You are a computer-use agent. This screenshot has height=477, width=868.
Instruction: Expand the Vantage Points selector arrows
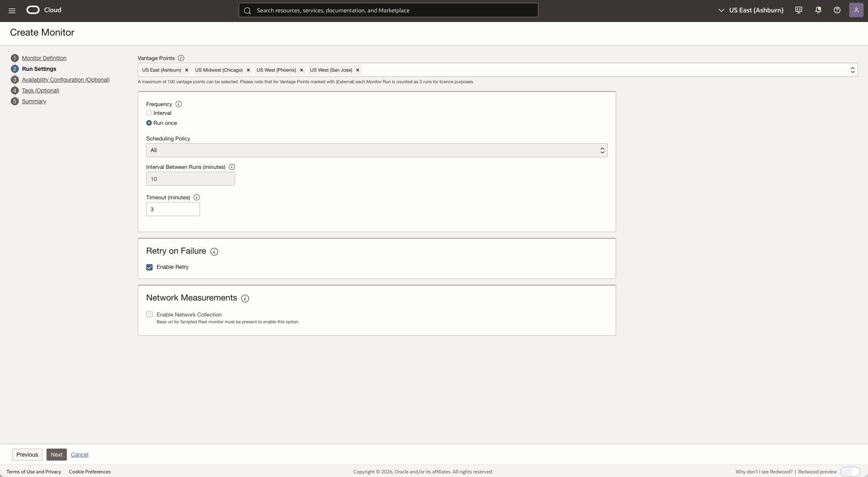pyautogui.click(x=852, y=70)
